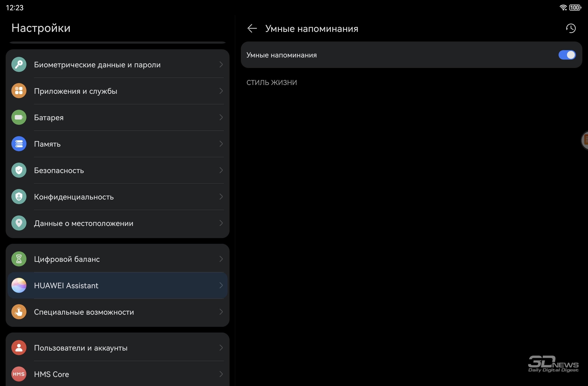This screenshot has height=386, width=588.
Task: Click the location pin icon
Action: click(x=19, y=223)
